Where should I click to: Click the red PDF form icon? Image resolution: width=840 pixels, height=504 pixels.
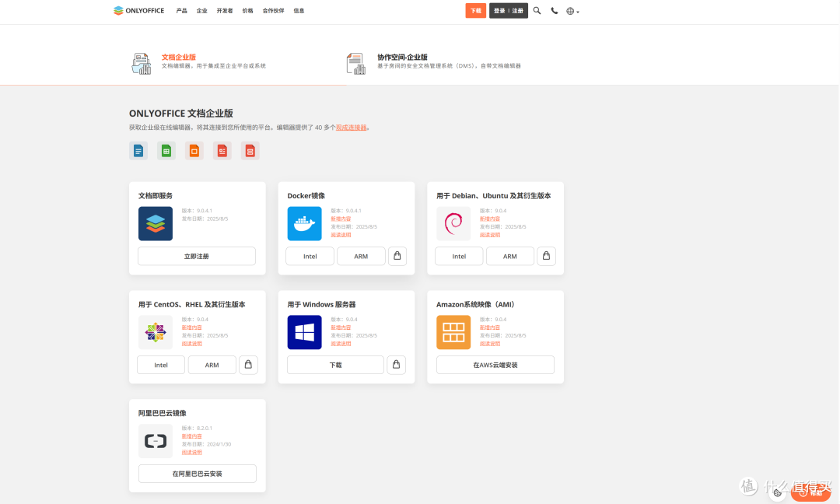point(222,151)
